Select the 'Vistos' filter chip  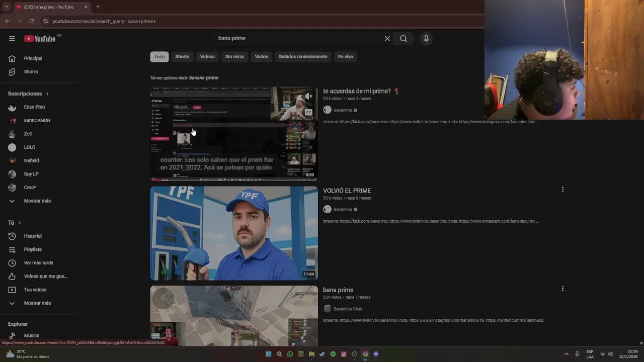[262, 57]
